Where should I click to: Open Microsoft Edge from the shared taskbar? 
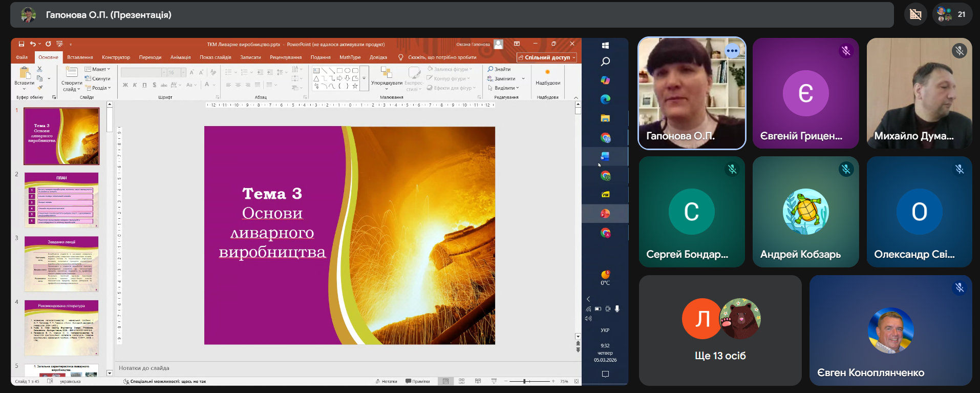[605, 99]
